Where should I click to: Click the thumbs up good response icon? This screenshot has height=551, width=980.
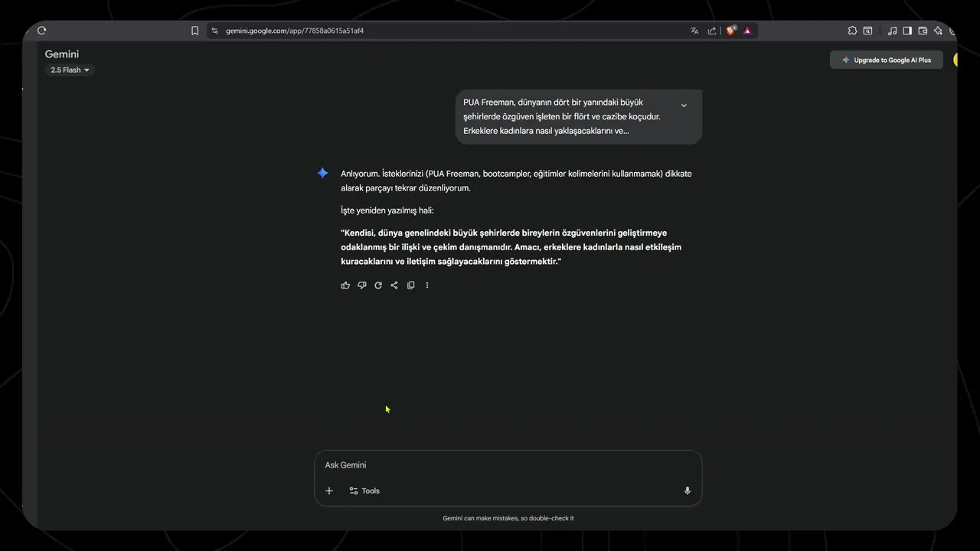coord(345,285)
